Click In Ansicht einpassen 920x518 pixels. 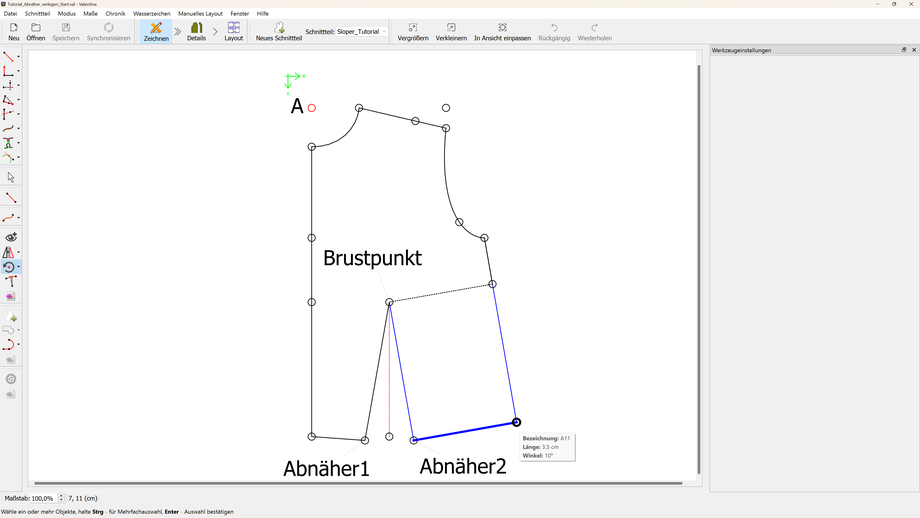pos(502,32)
